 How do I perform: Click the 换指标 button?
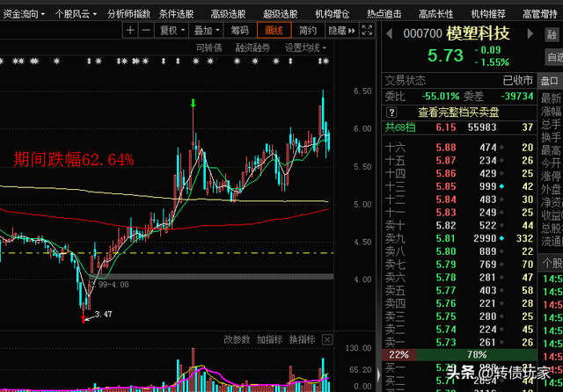click(x=303, y=339)
